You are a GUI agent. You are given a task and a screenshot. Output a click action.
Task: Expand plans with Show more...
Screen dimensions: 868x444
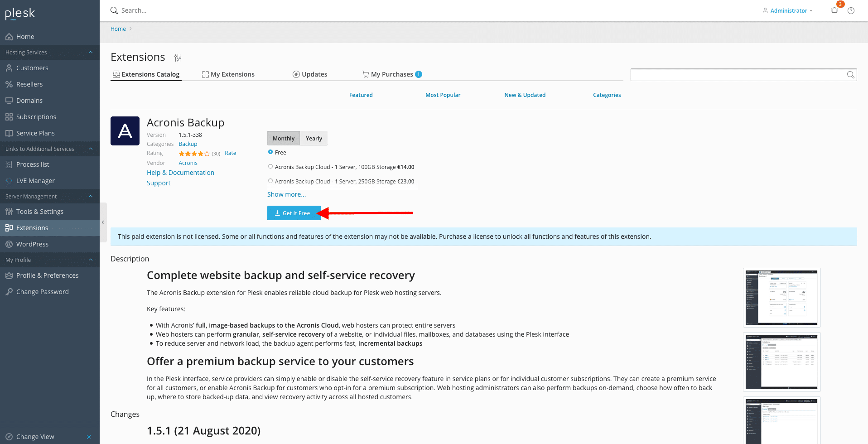pyautogui.click(x=286, y=194)
